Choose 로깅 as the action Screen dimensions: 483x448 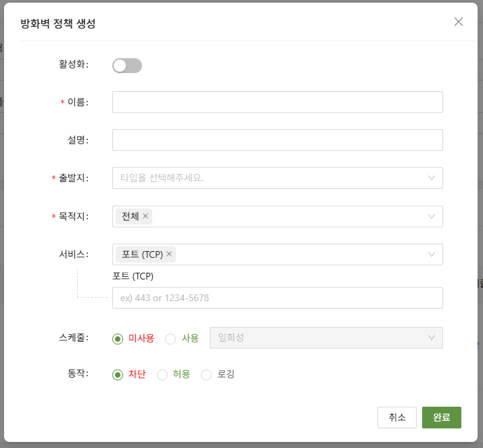(x=207, y=375)
